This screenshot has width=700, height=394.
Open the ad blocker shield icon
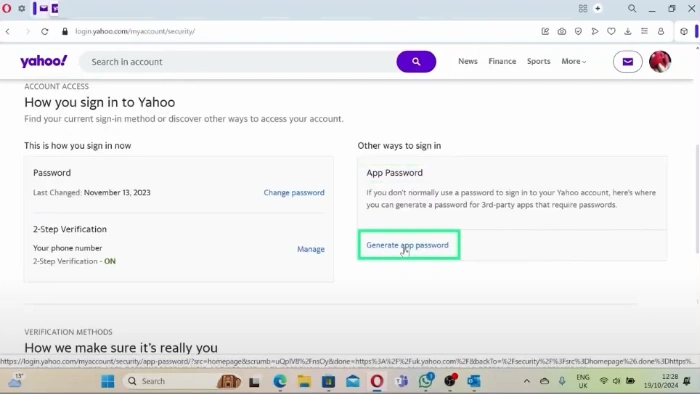click(578, 31)
